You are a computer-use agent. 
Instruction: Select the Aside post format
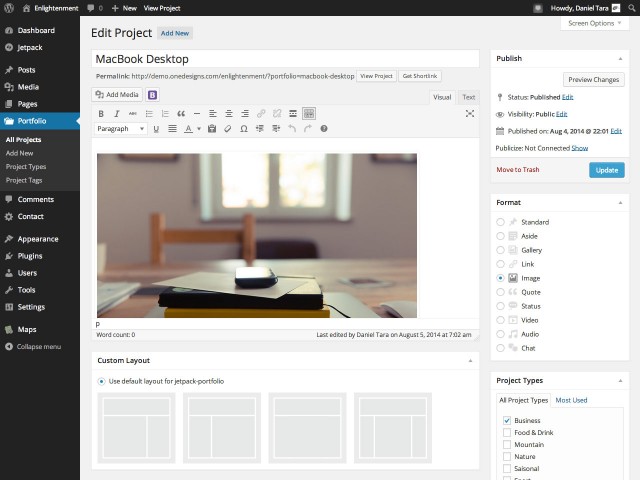(x=500, y=236)
